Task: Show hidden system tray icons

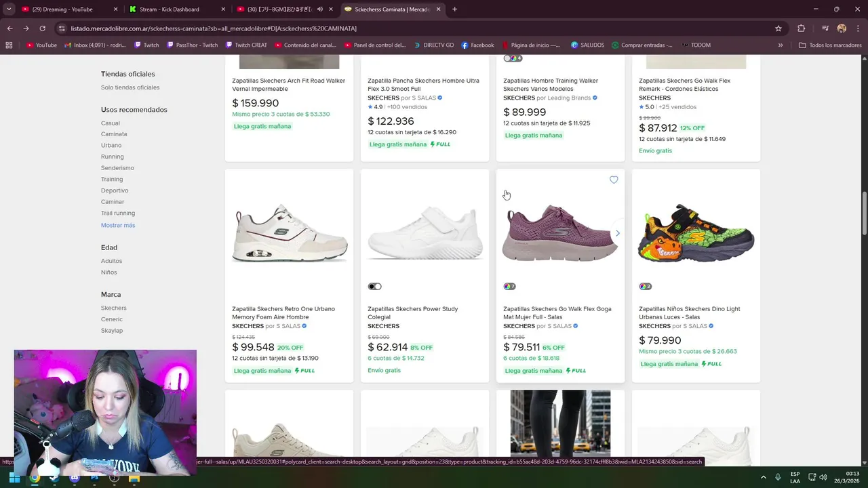Action: click(x=763, y=477)
